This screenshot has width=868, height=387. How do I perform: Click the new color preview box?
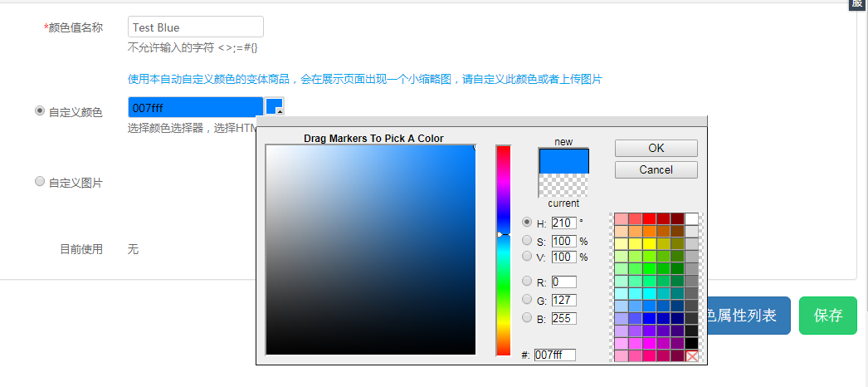tap(563, 161)
